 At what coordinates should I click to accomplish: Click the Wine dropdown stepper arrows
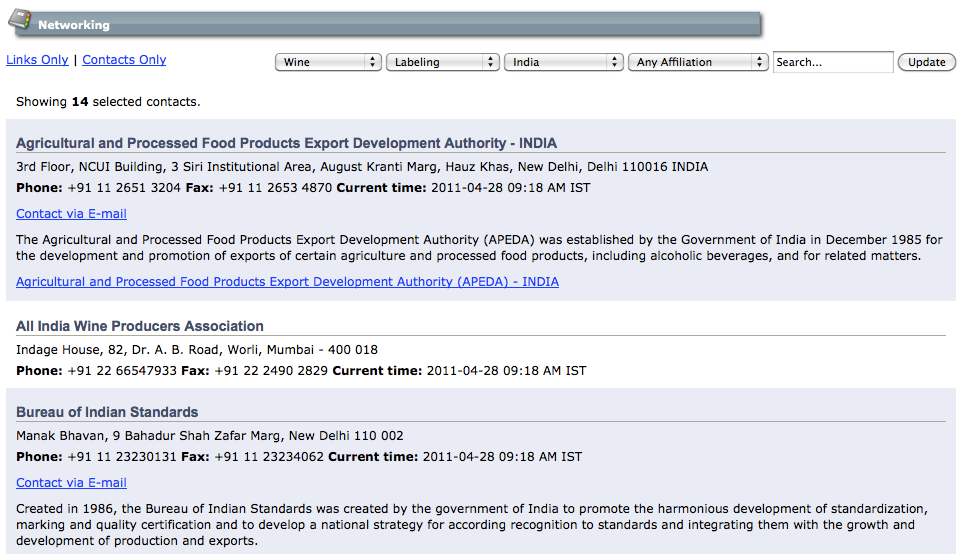point(372,62)
